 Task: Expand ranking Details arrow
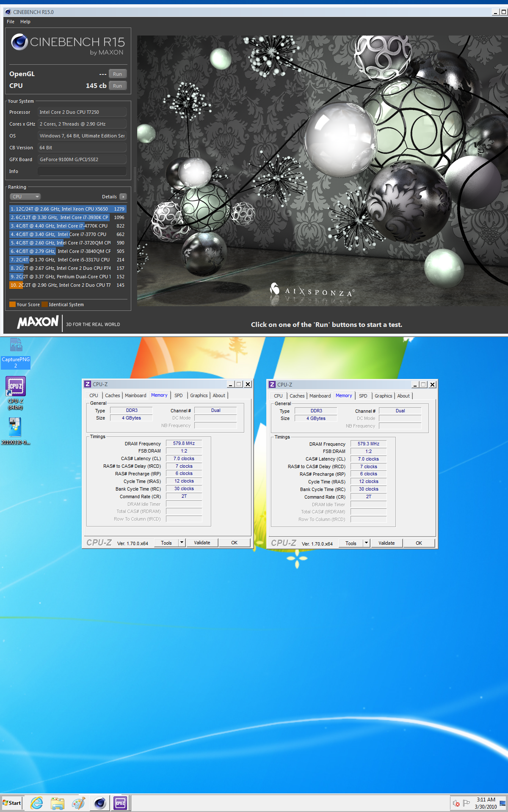click(x=123, y=197)
